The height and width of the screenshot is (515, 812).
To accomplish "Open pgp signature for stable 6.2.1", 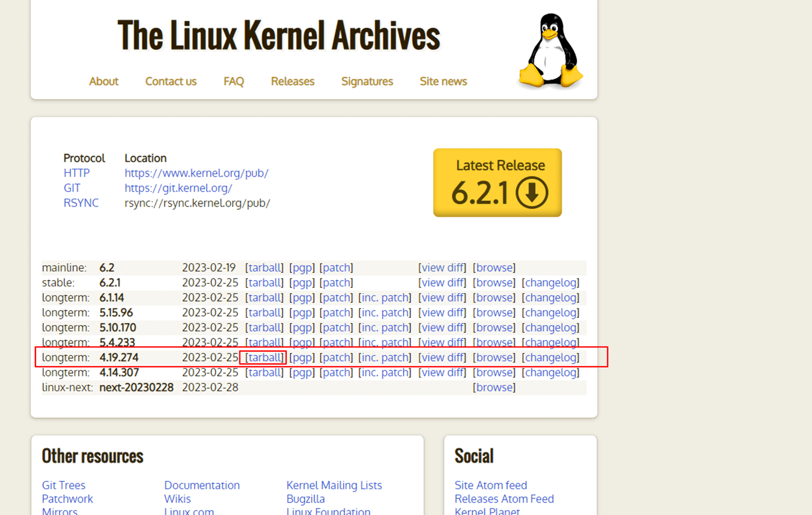I will pyautogui.click(x=302, y=283).
